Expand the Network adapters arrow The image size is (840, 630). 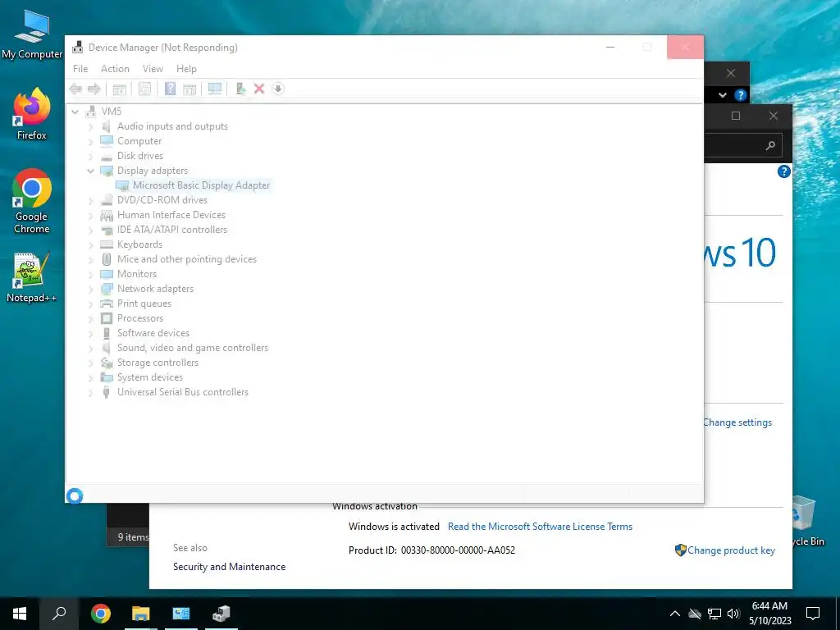pos(90,290)
